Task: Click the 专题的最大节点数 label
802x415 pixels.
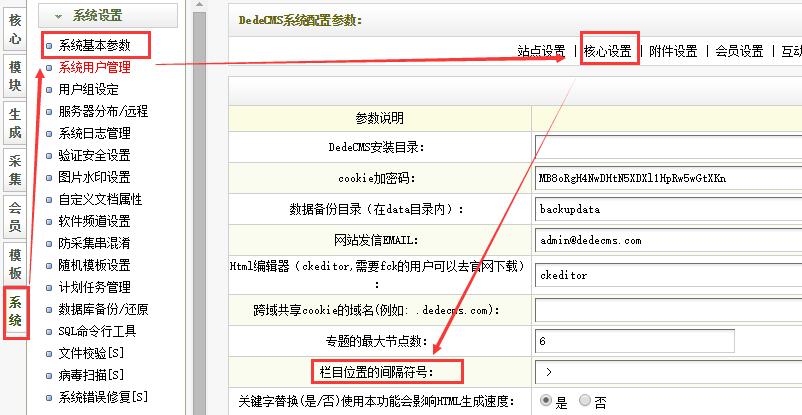Action: pyautogui.click(x=376, y=341)
